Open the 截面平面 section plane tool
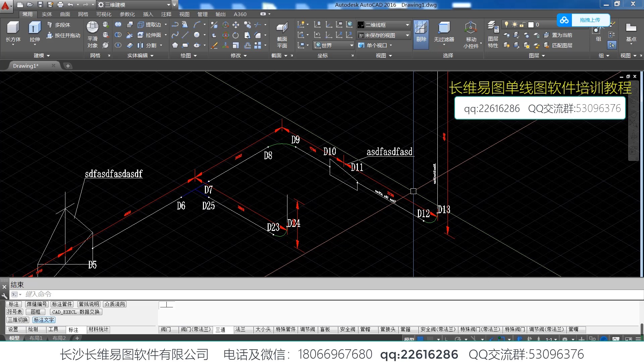 tap(282, 28)
